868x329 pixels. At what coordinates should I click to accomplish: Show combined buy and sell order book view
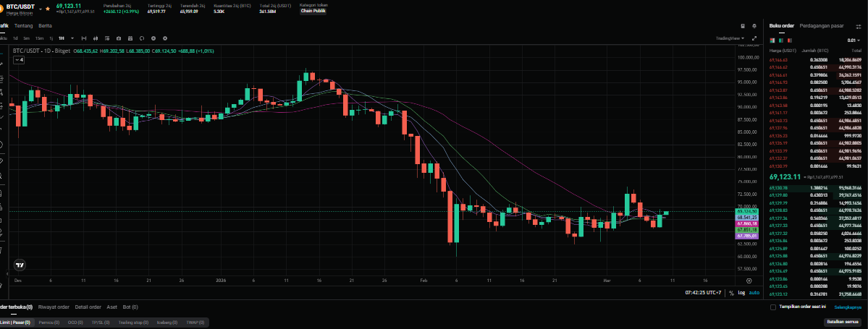[772, 40]
